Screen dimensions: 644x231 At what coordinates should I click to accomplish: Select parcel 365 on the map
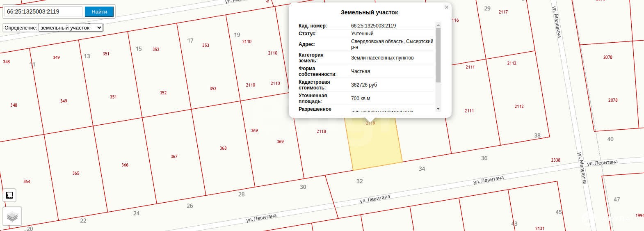pos(76,173)
